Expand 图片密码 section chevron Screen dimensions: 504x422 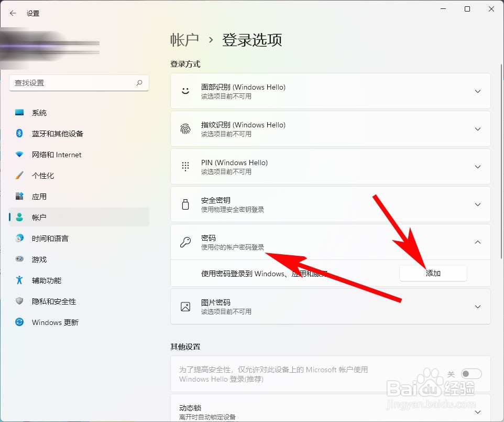click(478, 307)
